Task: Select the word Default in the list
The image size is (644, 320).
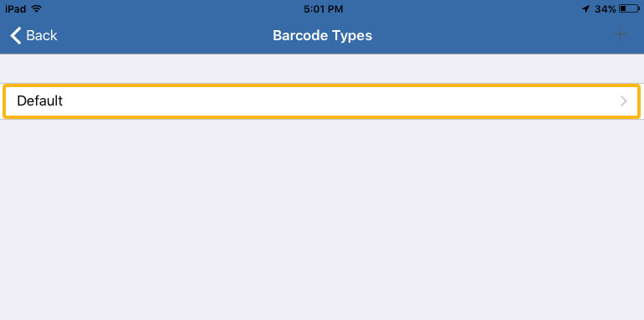Action: click(x=40, y=101)
